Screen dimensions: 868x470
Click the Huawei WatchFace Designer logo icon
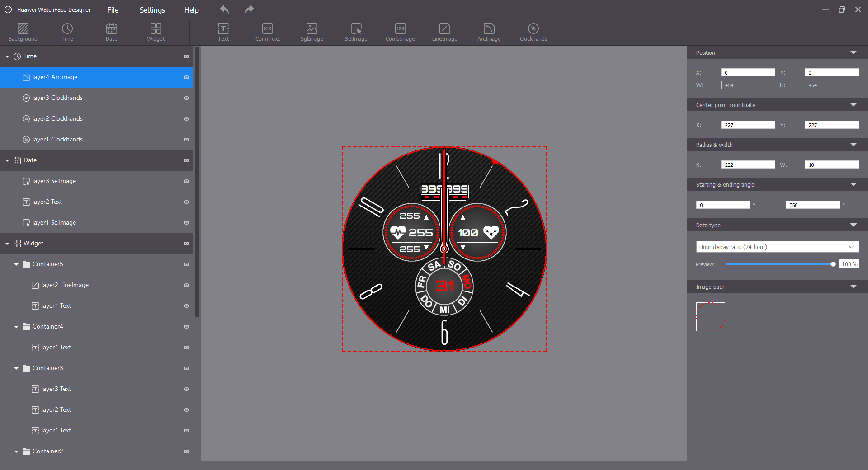pos(8,9)
